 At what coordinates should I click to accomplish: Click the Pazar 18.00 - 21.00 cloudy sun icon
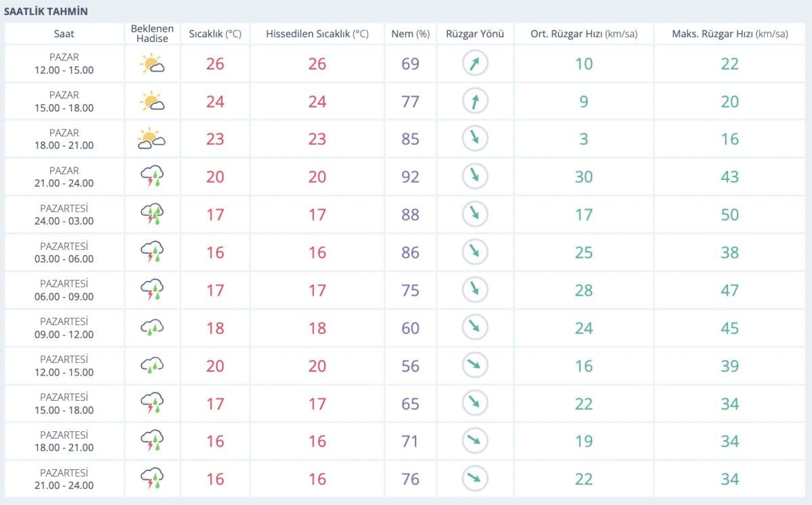click(152, 139)
